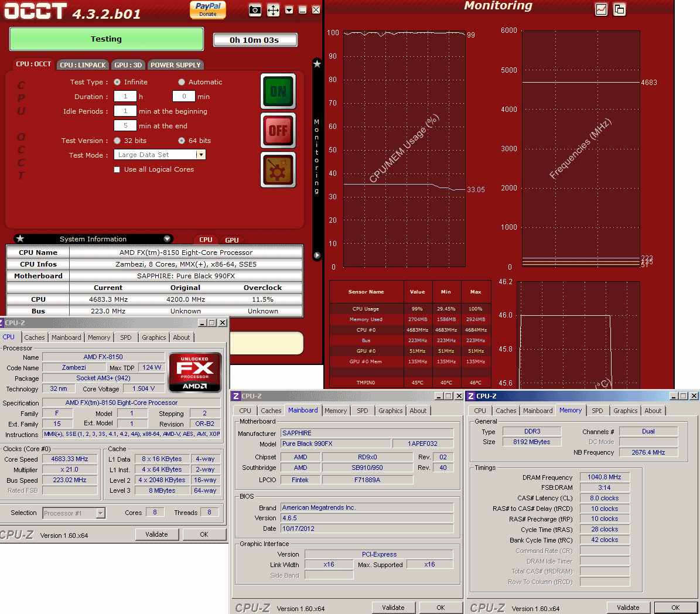Click the AMD FX Unlocked processor logo
The width and height of the screenshot is (700, 614).
(194, 373)
